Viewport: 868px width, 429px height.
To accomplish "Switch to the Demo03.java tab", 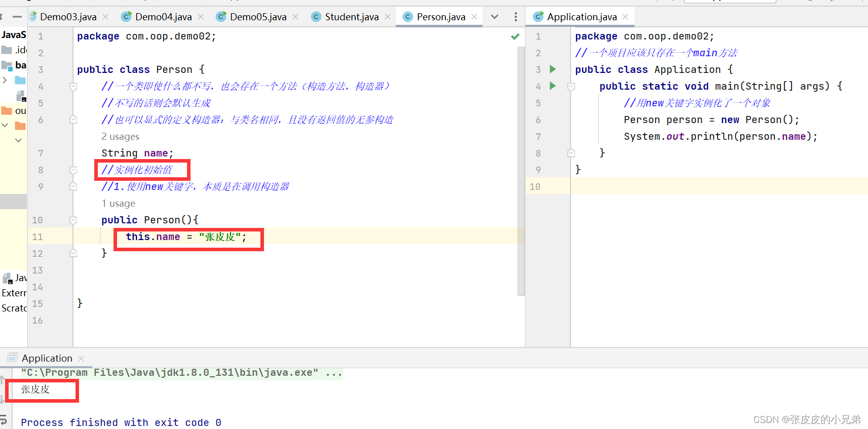I will point(68,17).
